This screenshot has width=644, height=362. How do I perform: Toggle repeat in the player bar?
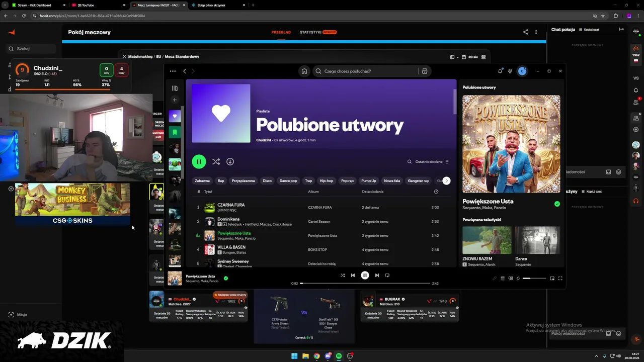click(x=387, y=276)
